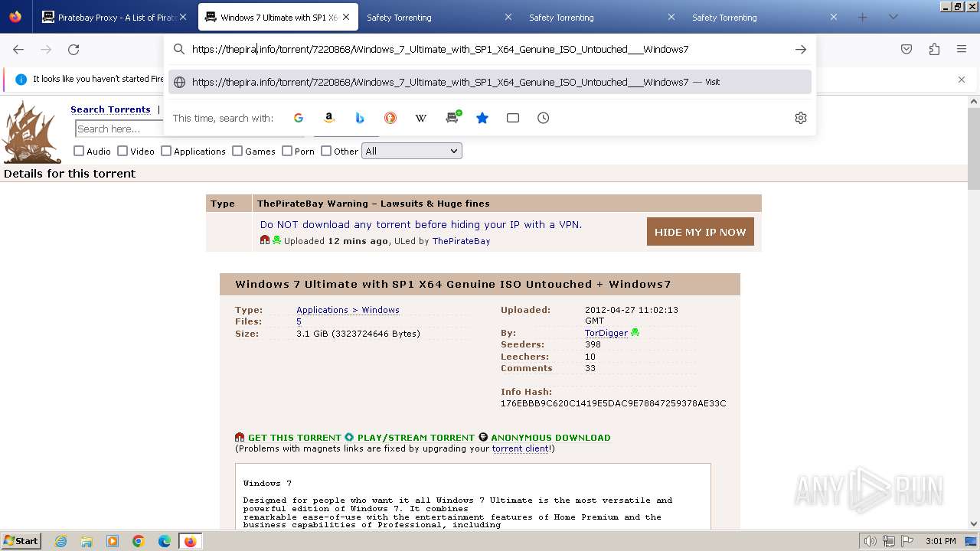Screen dimensions: 980x551
Task: Open the All category dropdown
Action: click(x=412, y=151)
